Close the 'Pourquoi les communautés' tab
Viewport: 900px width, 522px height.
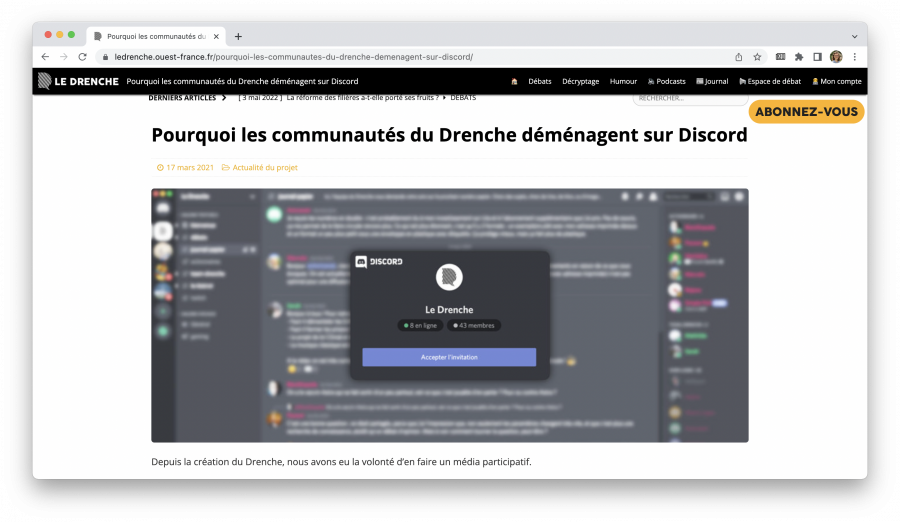216,36
